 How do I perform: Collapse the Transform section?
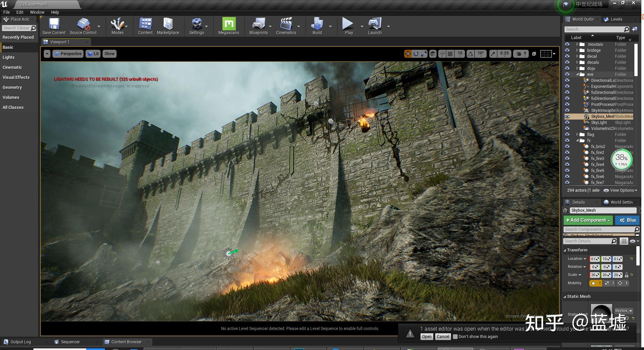[565, 250]
